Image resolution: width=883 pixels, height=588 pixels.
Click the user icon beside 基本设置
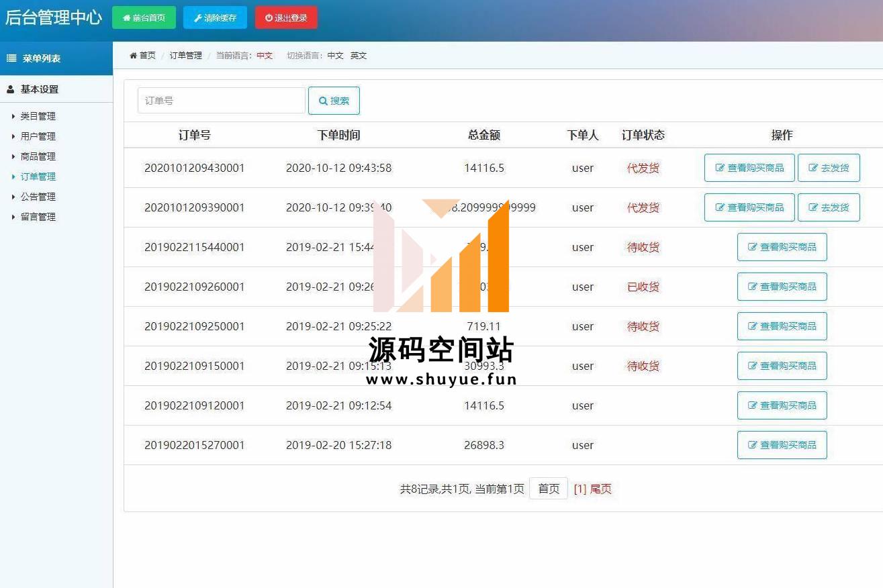10,89
